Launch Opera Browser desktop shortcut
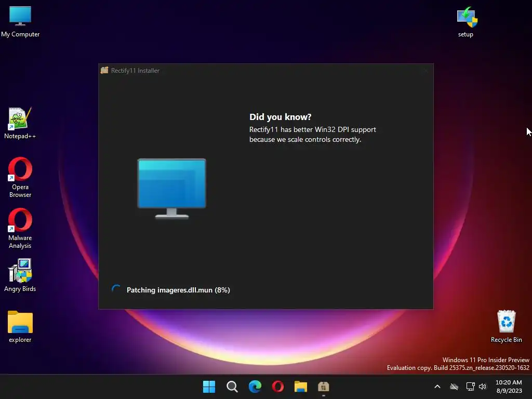Image resolution: width=532 pixels, height=399 pixels. [x=20, y=177]
